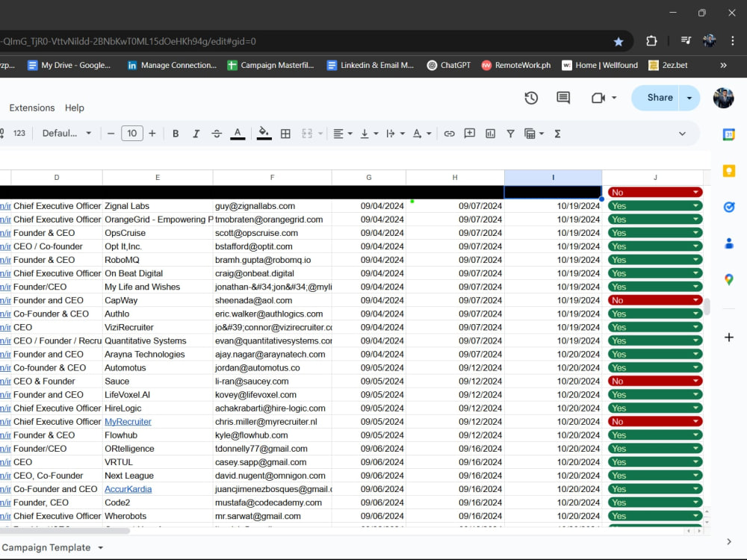747x560 pixels.
Task: Apply strikethrough formatting
Action: 217,134
